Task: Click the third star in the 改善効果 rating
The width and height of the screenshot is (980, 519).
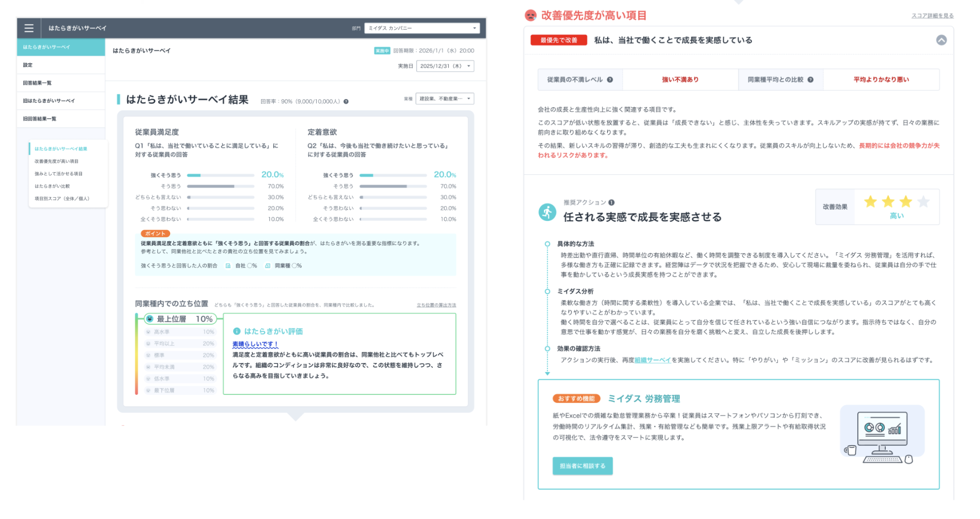Action: pos(906,202)
